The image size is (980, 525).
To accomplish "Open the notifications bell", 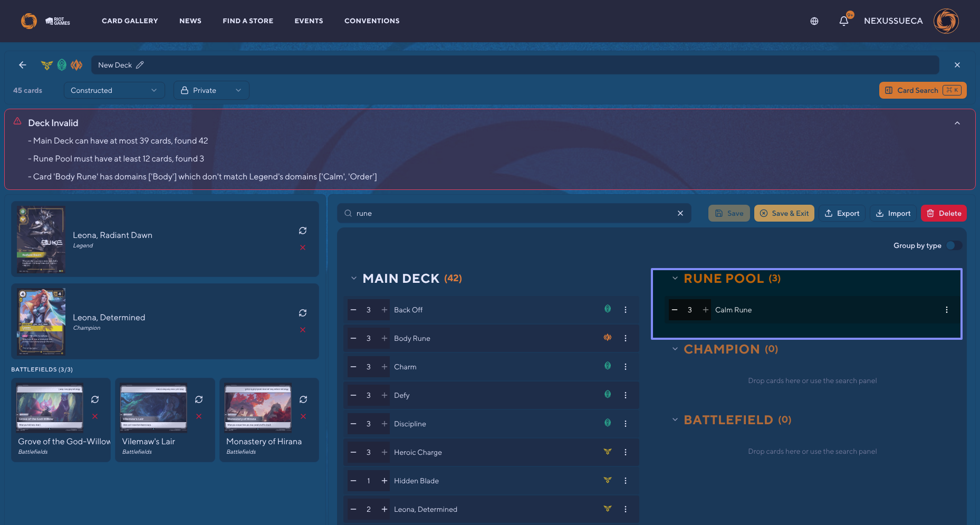I will 844,21.
